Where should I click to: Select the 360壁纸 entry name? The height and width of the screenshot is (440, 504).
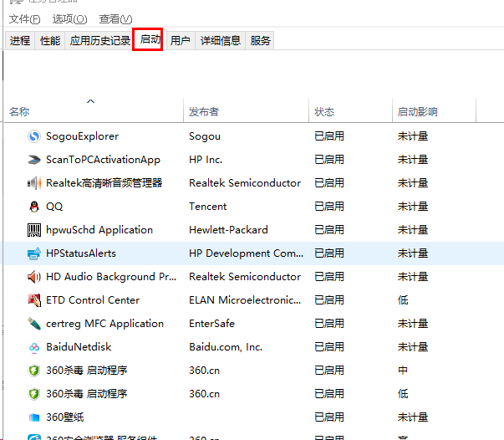click(65, 417)
